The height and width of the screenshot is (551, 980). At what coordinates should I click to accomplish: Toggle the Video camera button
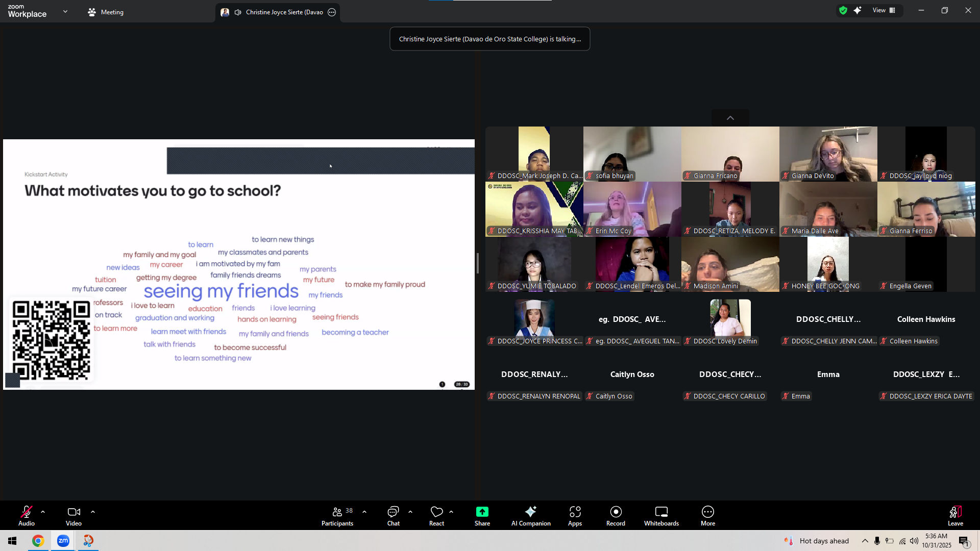(73, 515)
